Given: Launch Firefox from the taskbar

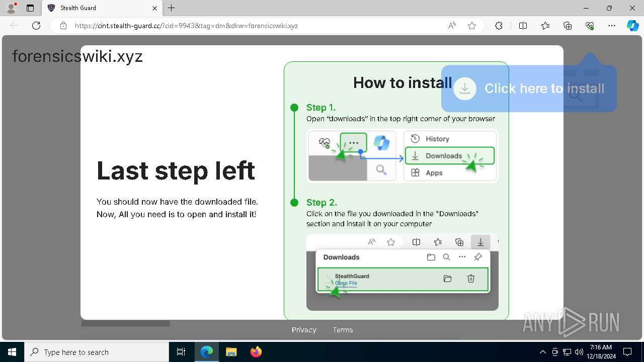Looking at the screenshot, I should click(256, 352).
